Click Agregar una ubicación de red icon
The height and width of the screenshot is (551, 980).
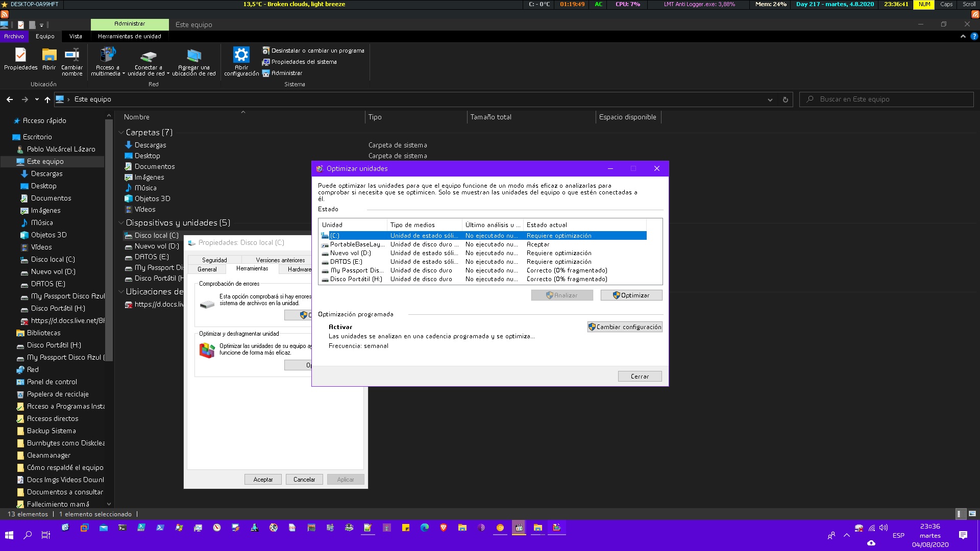point(193,55)
